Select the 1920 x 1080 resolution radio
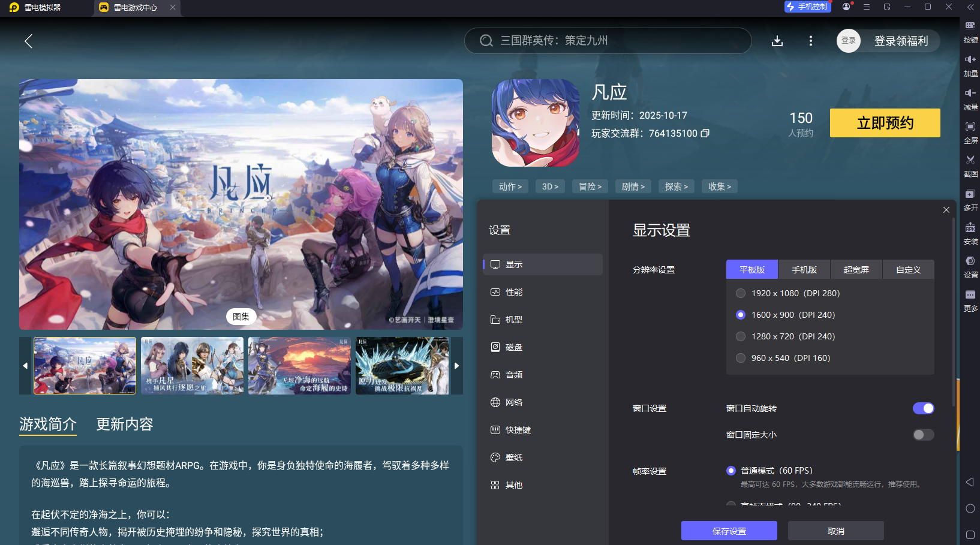980x545 pixels. tap(741, 293)
